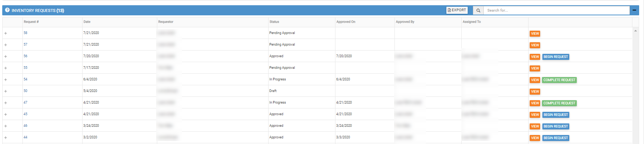View request 58 details

pos(535,34)
